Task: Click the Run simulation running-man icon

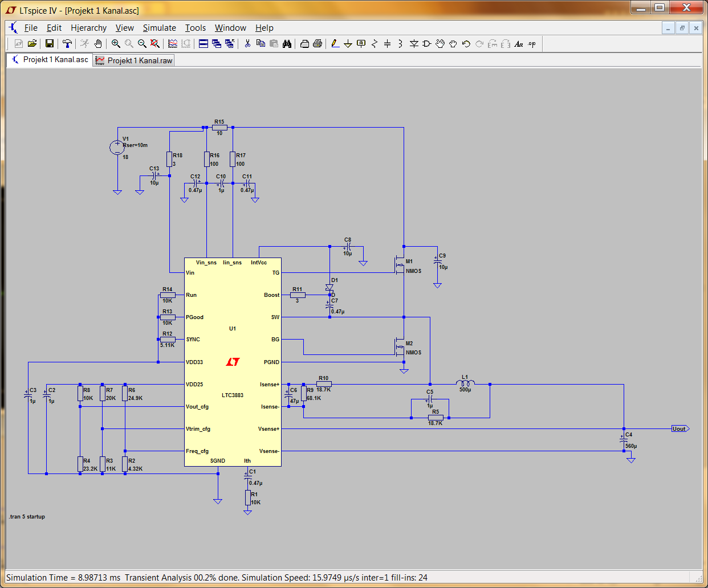Action: coord(85,44)
